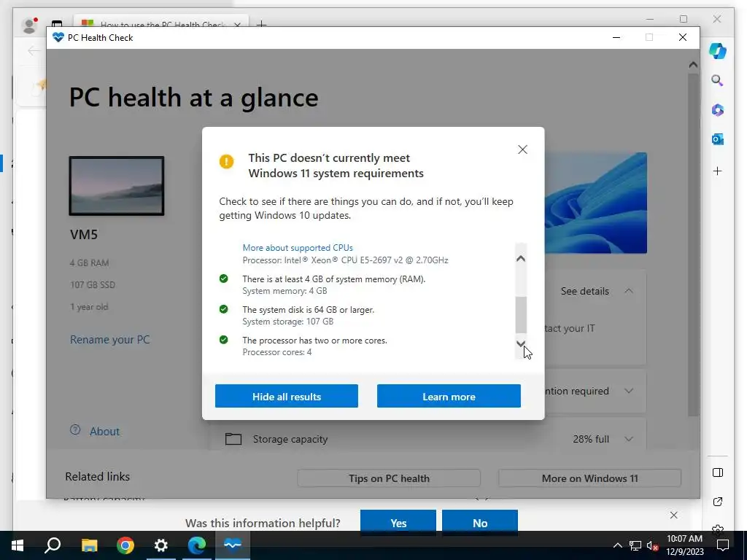The image size is (747, 560).
Task: Click the results list scrollbar thumb
Action: 521,315
